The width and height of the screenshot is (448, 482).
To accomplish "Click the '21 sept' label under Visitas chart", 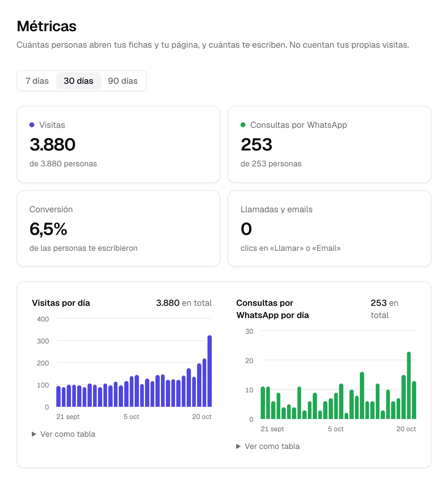I will tap(68, 417).
